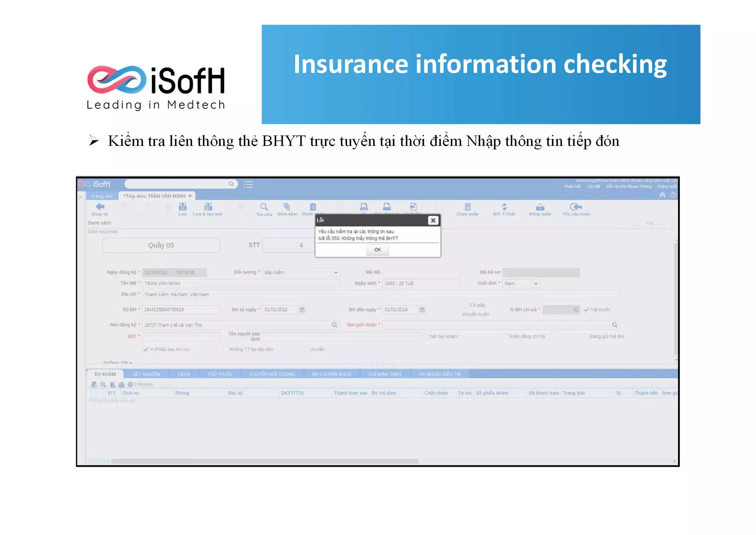Screen dimensions: 756x535
Task: Click the Quay lại back arrow icon
Action: coord(100,207)
